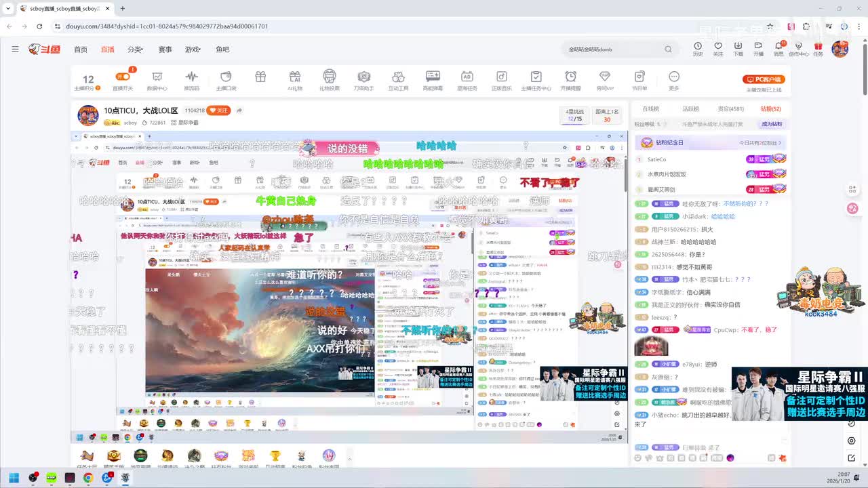This screenshot has width=868, height=488.
Task: Click the unlabeled gift box toolbar icon
Action: click(260, 77)
